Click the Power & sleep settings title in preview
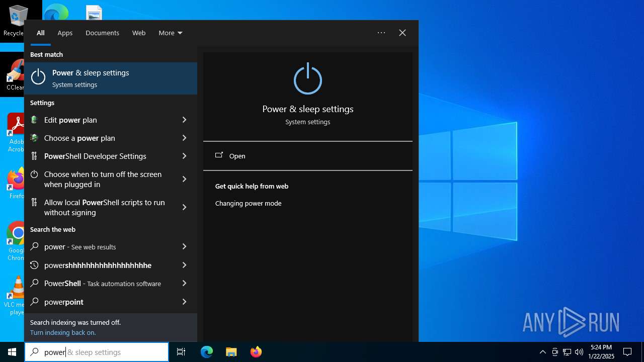The height and width of the screenshot is (362, 644). coord(308,109)
